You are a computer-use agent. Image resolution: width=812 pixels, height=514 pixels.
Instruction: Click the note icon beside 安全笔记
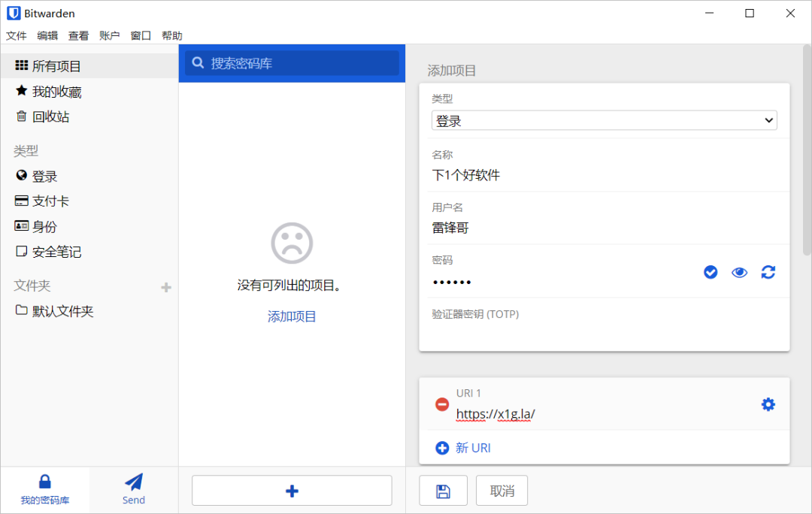click(x=21, y=251)
